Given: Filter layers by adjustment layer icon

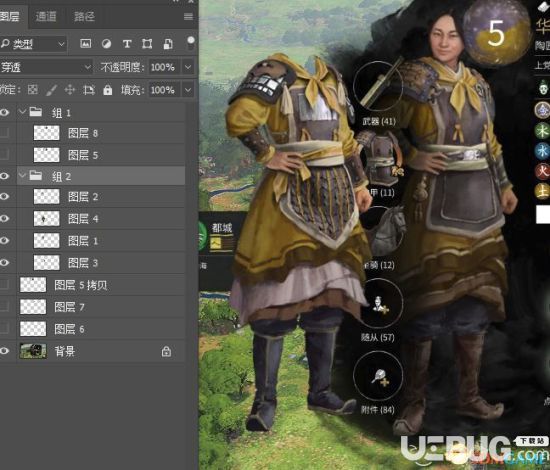Looking at the screenshot, I should (x=106, y=43).
